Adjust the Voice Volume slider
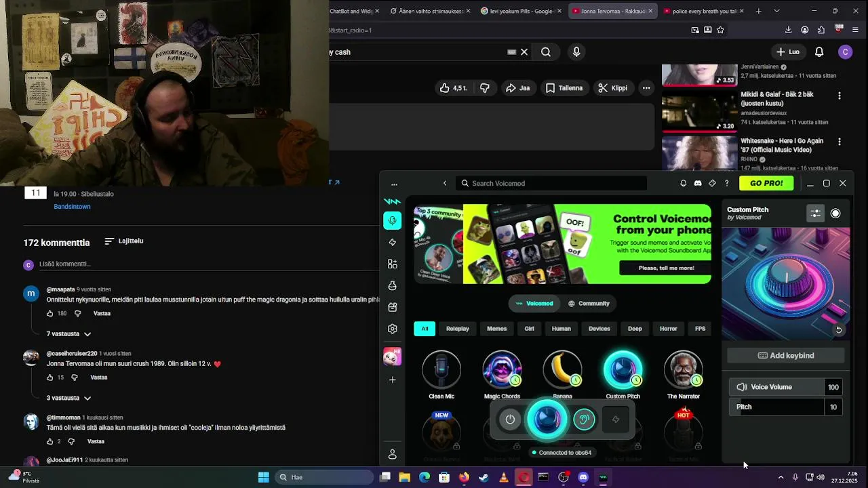 pos(777,387)
